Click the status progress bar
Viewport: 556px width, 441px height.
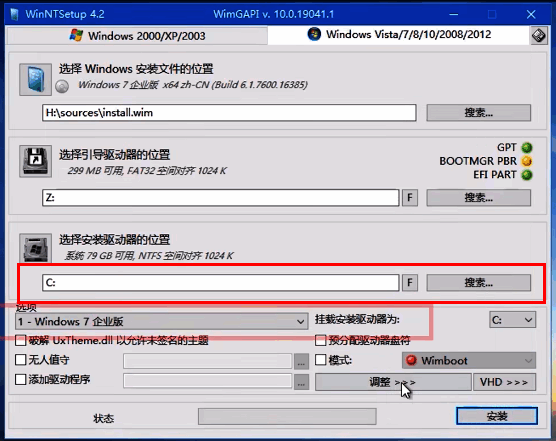tap(287, 416)
